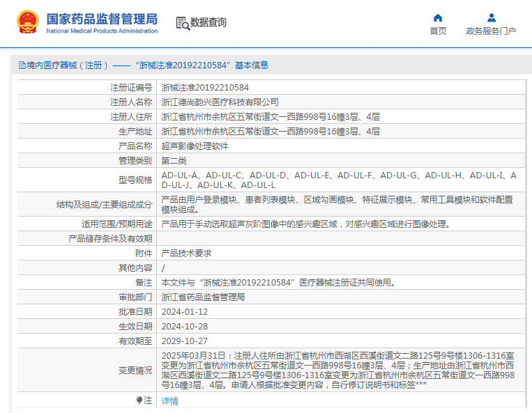The width and height of the screenshot is (532, 413).
Task: Click the 有效期至 row label
Action: point(135,341)
